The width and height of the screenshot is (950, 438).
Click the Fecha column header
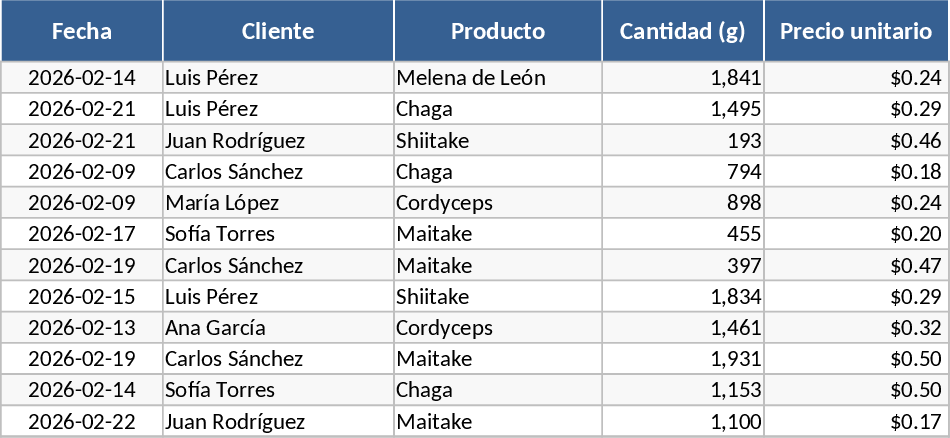point(82,31)
